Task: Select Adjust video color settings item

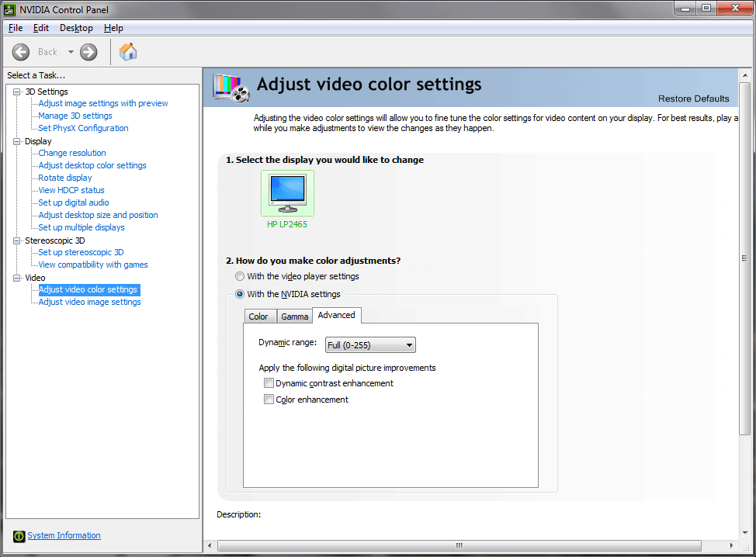Action: coord(88,289)
